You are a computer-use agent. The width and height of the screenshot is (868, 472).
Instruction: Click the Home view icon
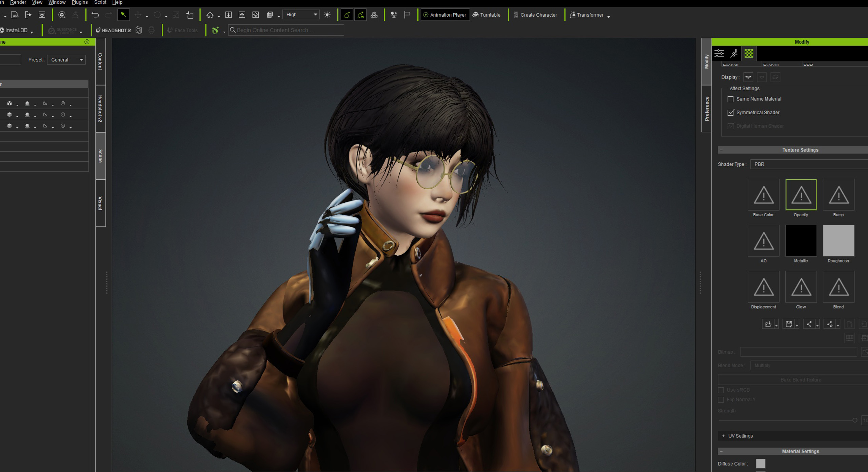(x=210, y=15)
